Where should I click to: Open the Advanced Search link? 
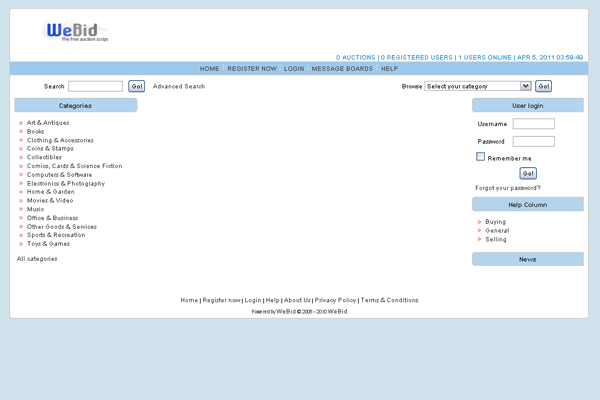179,87
